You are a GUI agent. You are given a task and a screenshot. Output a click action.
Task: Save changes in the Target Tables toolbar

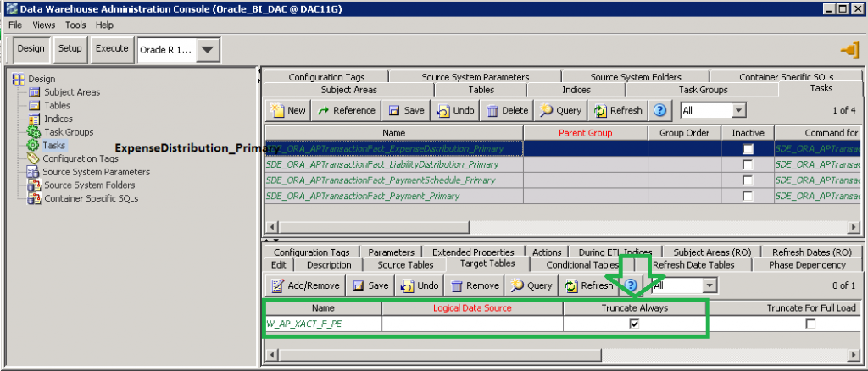(x=370, y=285)
